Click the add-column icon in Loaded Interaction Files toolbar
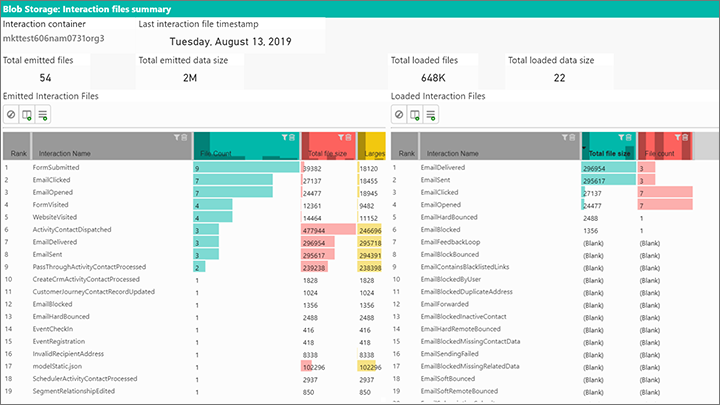 (x=415, y=114)
